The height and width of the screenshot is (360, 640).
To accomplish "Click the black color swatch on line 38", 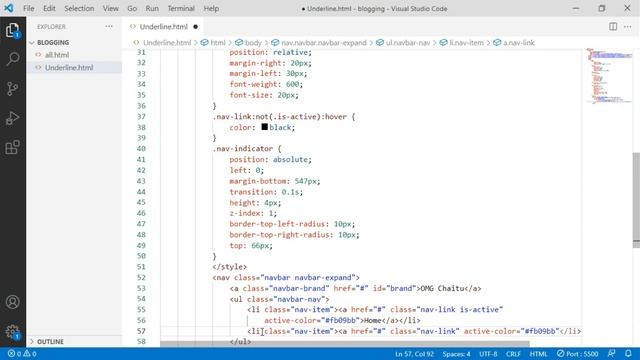I will pos(264,127).
